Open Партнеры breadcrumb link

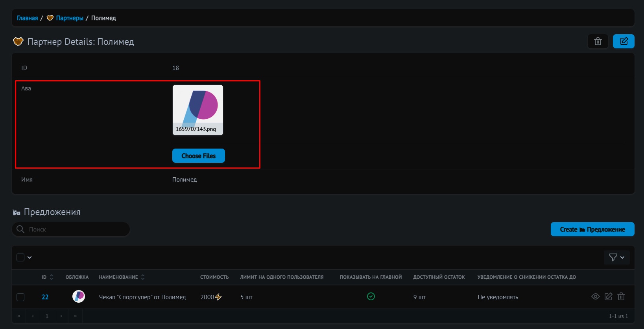coord(69,18)
